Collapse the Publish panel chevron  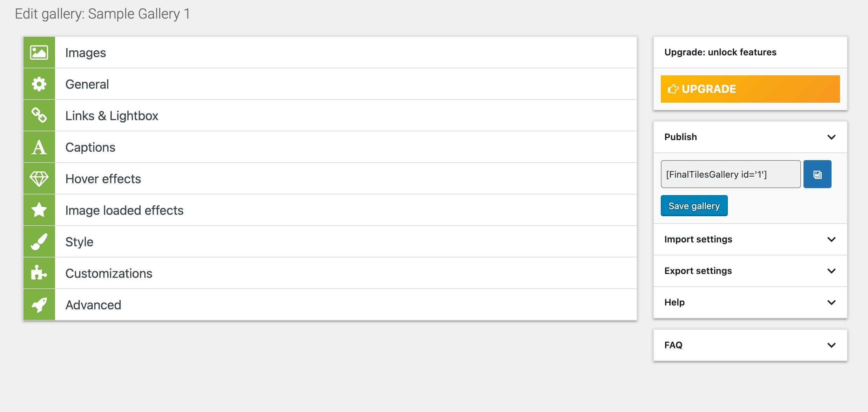pos(832,137)
